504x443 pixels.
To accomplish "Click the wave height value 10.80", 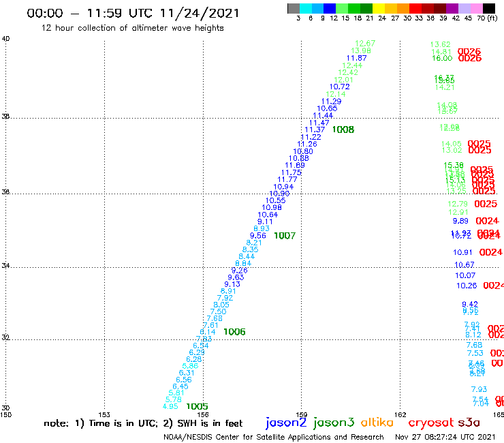I will click(303, 151).
